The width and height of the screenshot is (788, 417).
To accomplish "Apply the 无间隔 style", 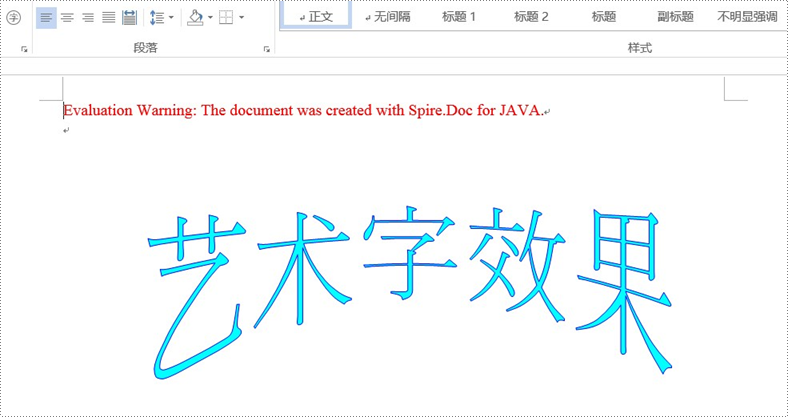I will (x=387, y=17).
